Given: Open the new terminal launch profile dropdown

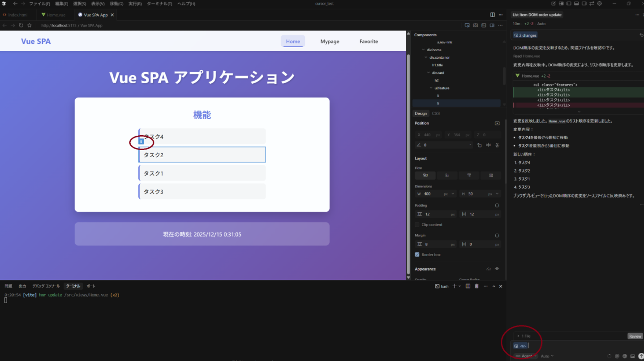Looking at the screenshot, I should click(459, 286).
